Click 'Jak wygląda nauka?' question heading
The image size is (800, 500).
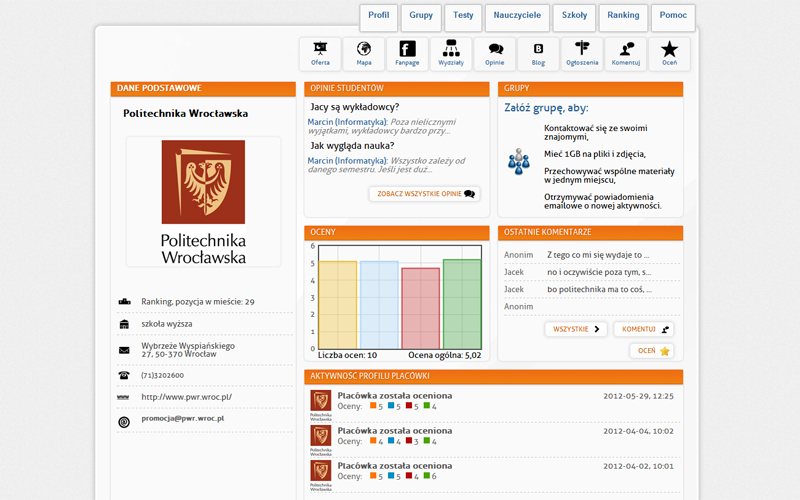[352, 146]
